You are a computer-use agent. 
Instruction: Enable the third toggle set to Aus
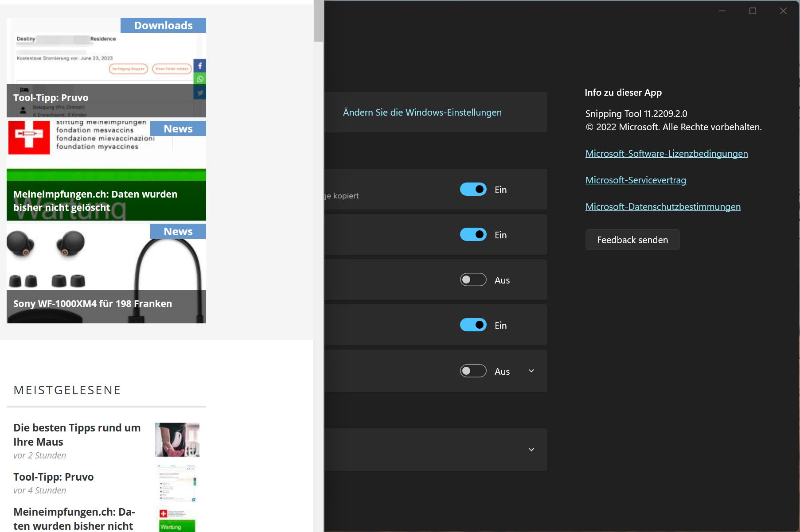click(x=473, y=280)
